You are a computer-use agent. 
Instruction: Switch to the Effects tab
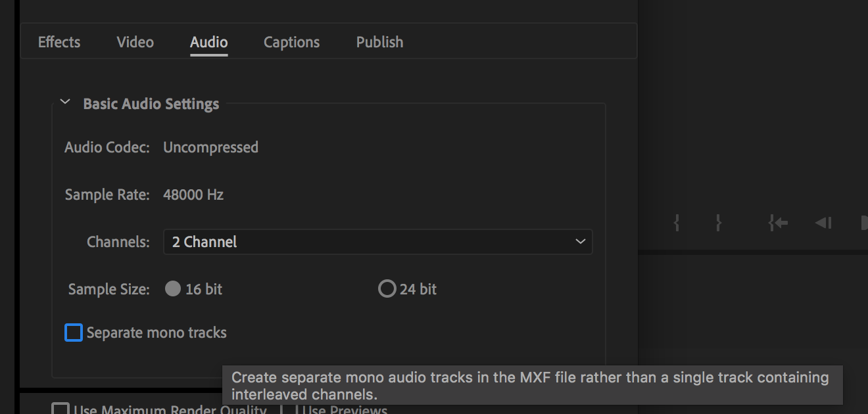[59, 41]
